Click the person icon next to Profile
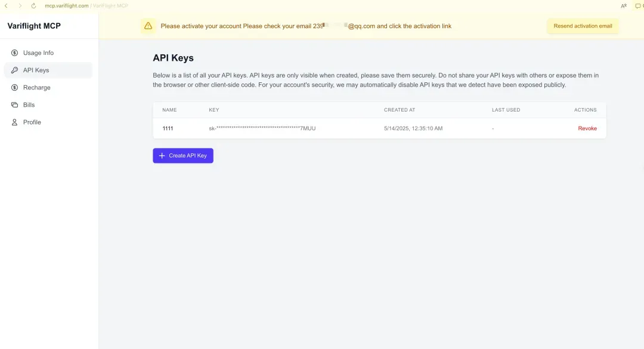 [15, 122]
